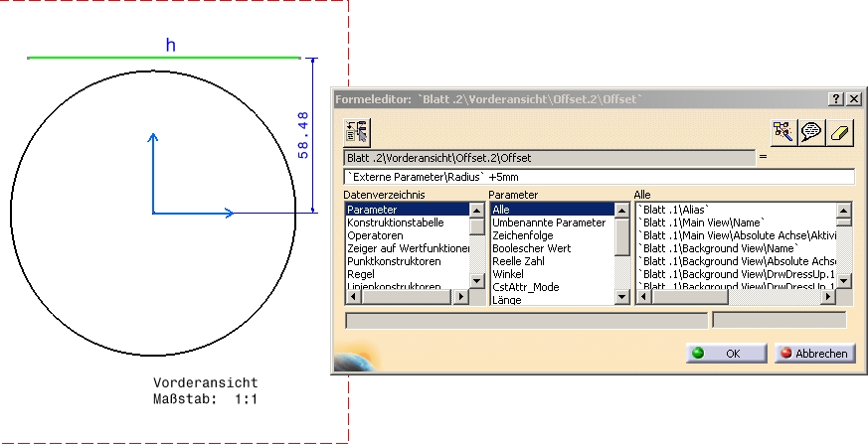Screen dimensions: 868x444
Task: Select Blatt .1 Main View Absolute Achse entry
Action: 736,235
